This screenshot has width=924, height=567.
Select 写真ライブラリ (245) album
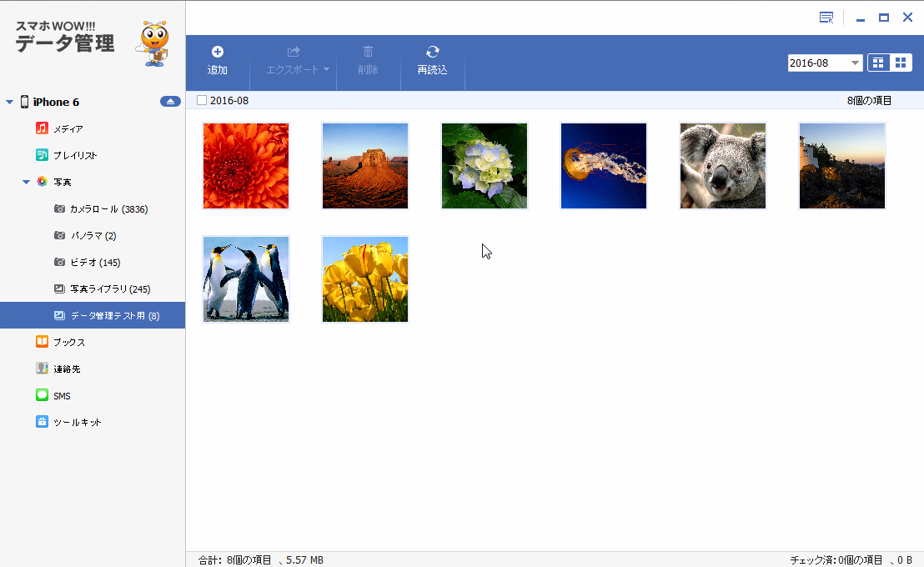pyautogui.click(x=109, y=289)
